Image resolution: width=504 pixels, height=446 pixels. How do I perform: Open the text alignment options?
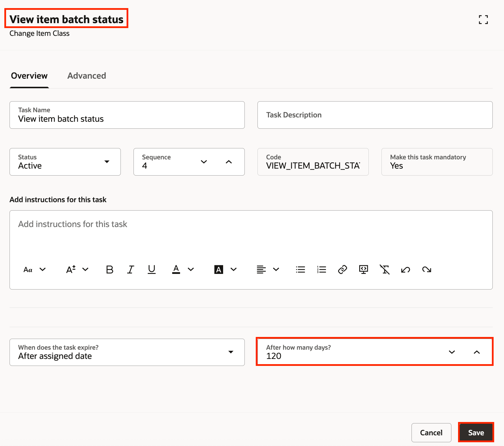[276, 269]
